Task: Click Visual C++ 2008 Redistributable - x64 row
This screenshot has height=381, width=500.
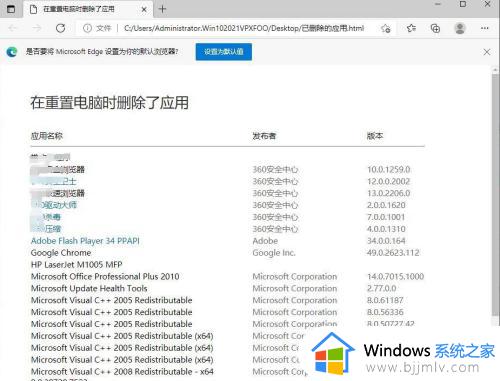Action: (122, 372)
